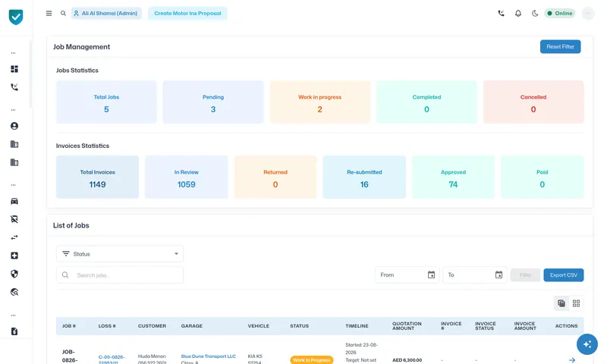Open the To date calendar icon
The image size is (607, 364).
click(x=498, y=275)
